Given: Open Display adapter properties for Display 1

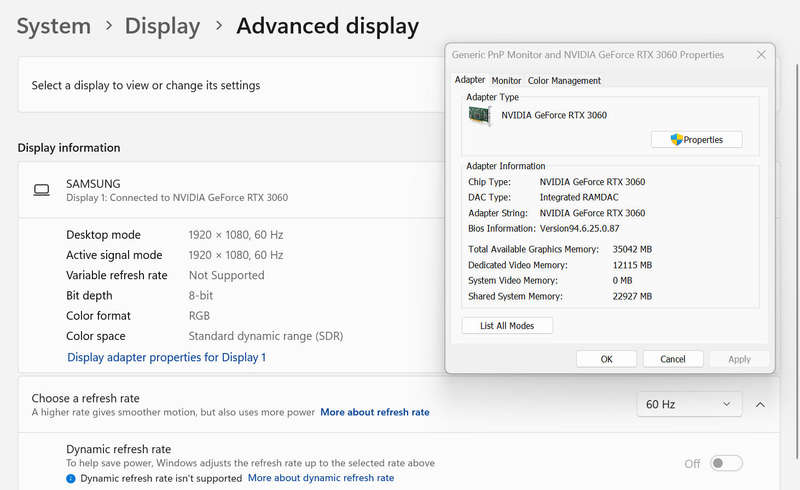Looking at the screenshot, I should (166, 357).
